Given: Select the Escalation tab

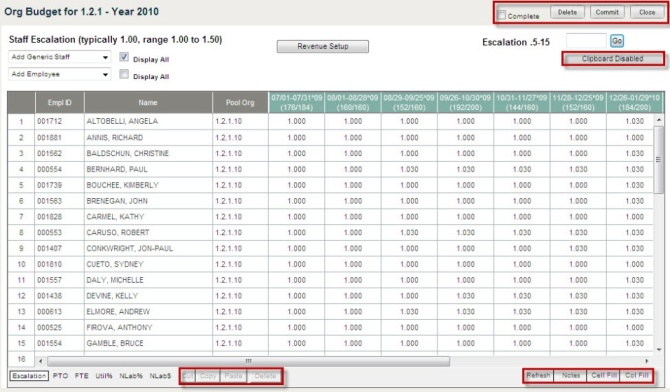Looking at the screenshot, I should tap(29, 376).
